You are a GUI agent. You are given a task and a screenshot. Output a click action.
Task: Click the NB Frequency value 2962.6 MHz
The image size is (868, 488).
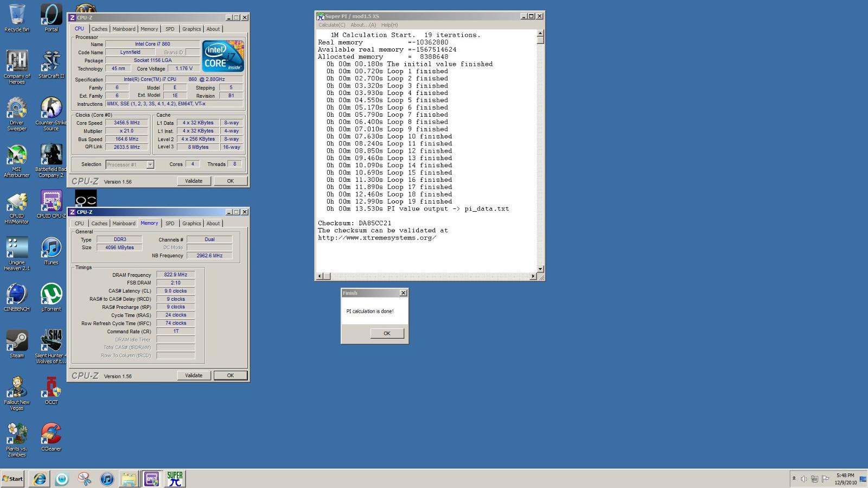[209, 256]
